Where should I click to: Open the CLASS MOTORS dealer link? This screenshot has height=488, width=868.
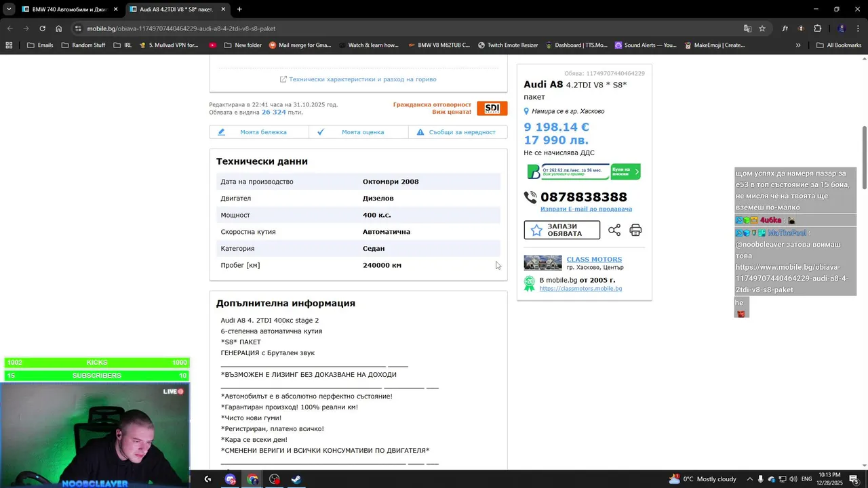click(594, 260)
